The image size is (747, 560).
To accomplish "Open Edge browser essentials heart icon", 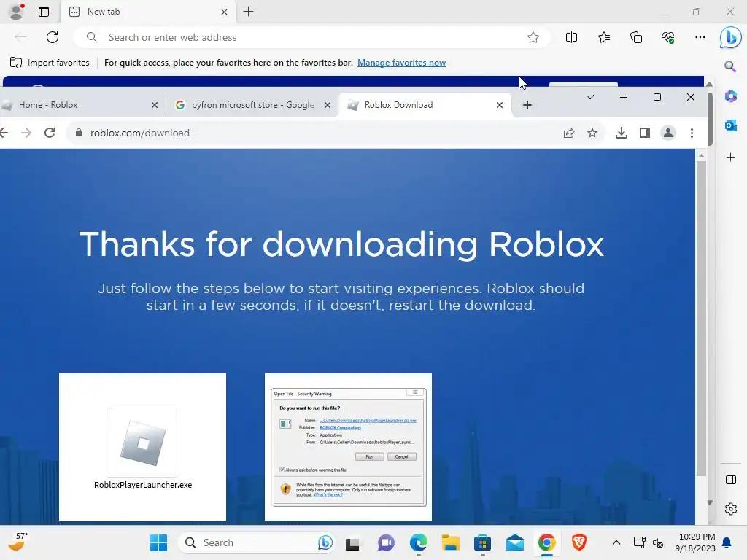I will click(x=668, y=37).
